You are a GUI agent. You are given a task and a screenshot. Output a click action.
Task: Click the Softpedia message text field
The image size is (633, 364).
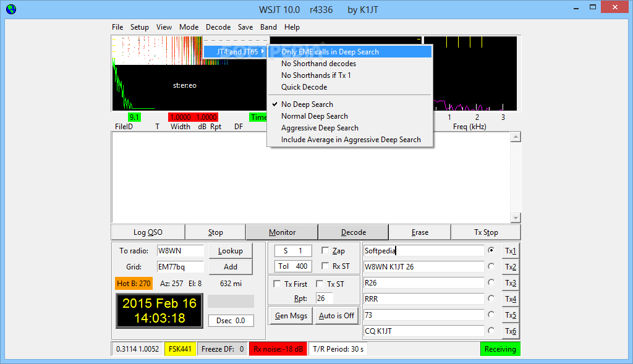point(423,251)
